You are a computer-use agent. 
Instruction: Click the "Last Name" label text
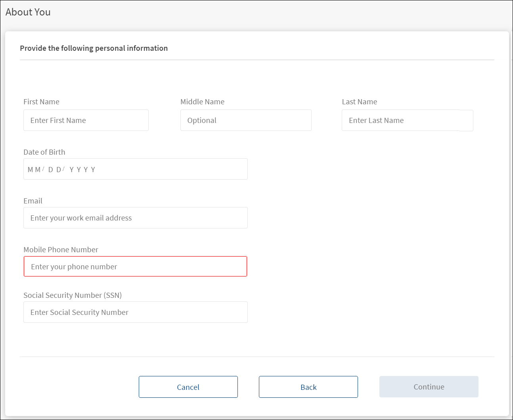pos(359,102)
